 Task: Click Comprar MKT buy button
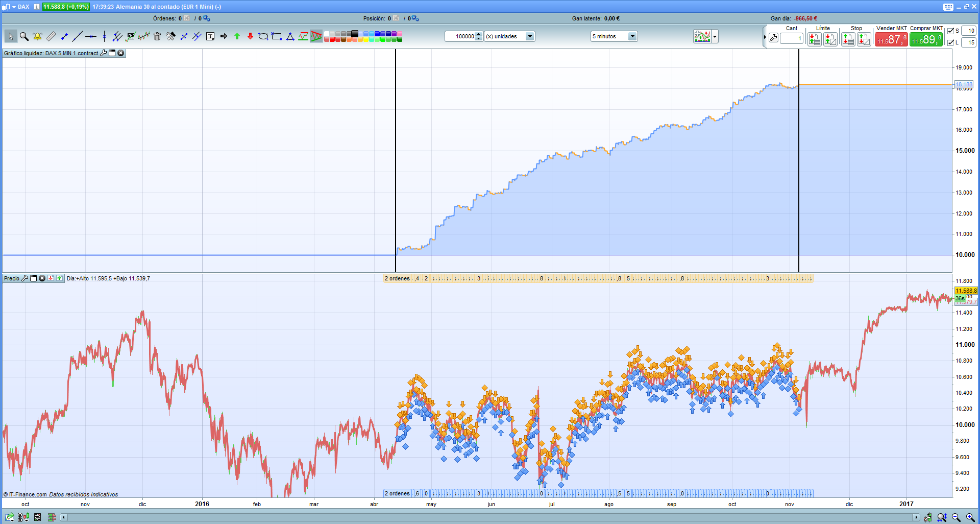coord(926,39)
